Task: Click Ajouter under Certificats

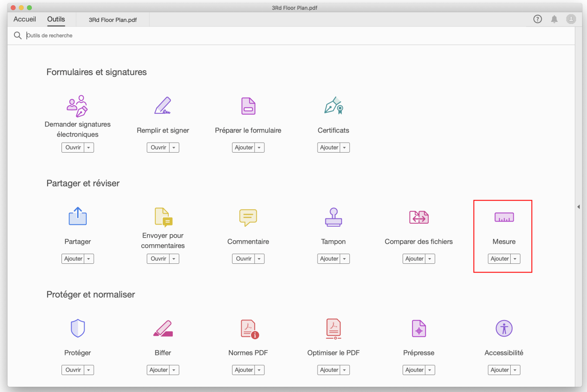Action: (x=329, y=147)
